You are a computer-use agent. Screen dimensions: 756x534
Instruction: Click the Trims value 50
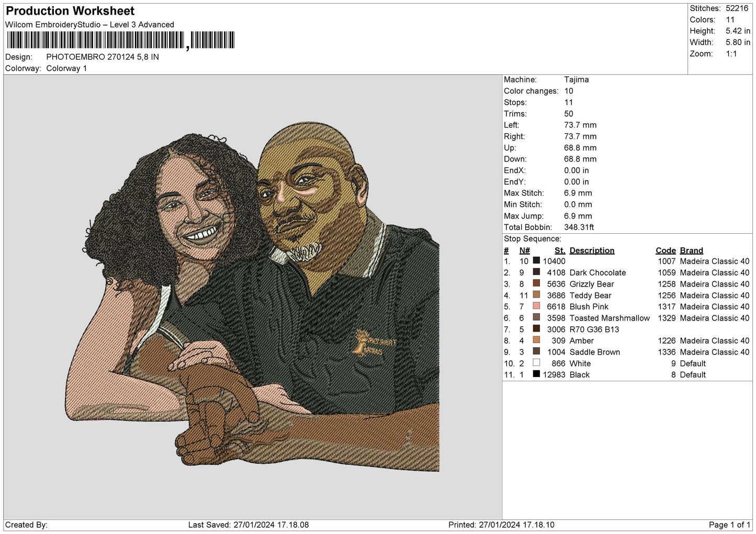(x=569, y=114)
